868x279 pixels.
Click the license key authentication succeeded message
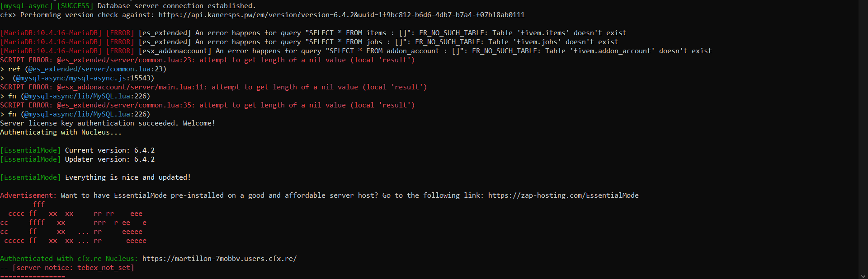coord(108,123)
